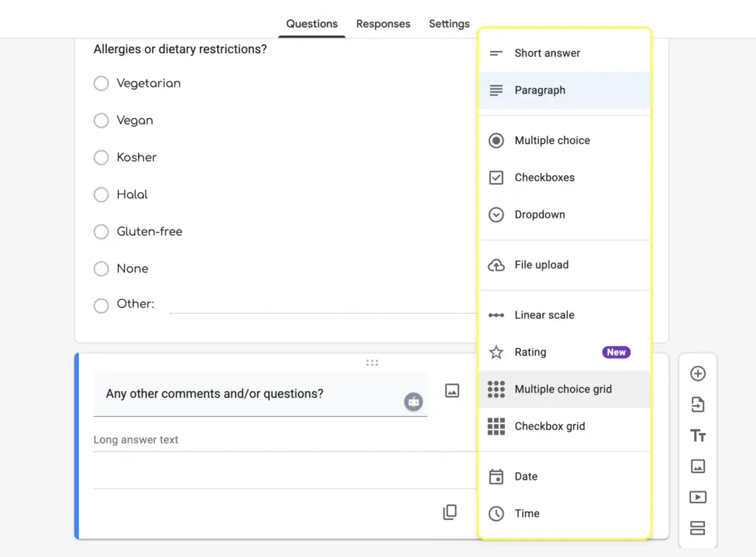Click the Add question plus icon
Viewport: 756px width, 557px height.
(x=698, y=374)
